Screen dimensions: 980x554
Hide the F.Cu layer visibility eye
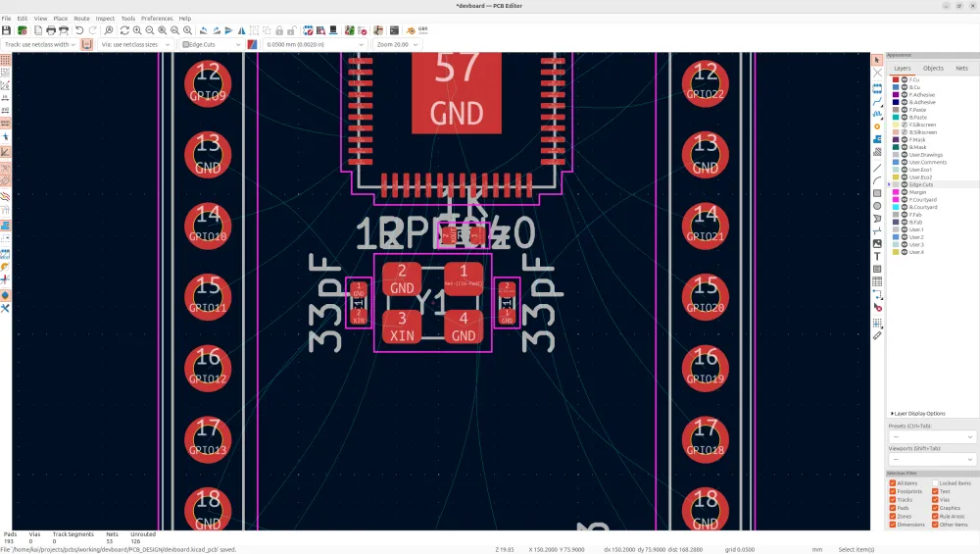(905, 79)
